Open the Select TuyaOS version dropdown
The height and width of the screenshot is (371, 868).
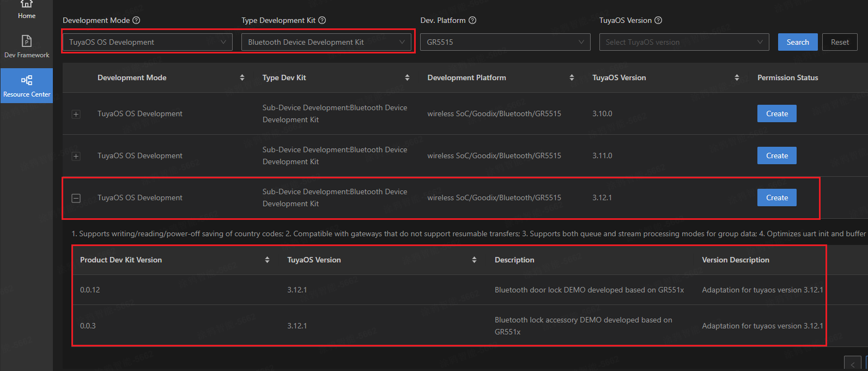pyautogui.click(x=684, y=42)
